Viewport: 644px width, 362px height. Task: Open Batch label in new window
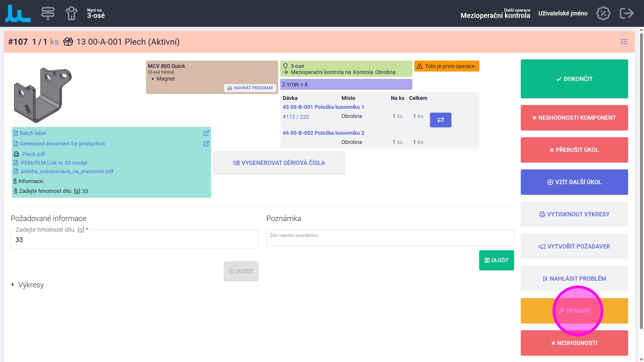[206, 133]
